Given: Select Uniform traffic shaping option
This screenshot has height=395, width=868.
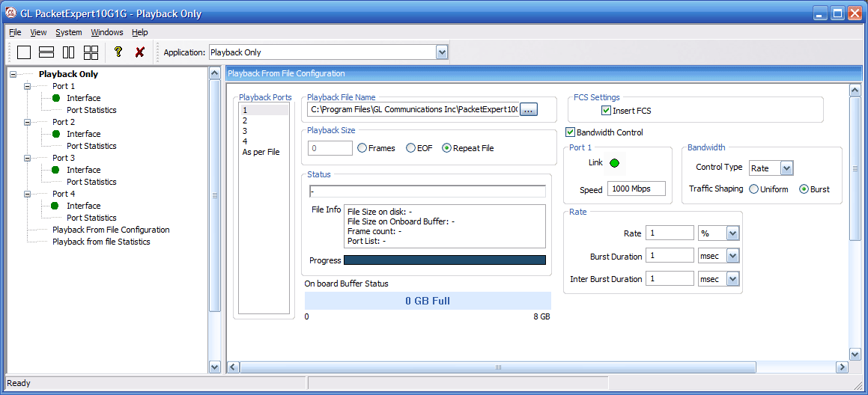Looking at the screenshot, I should click(753, 189).
